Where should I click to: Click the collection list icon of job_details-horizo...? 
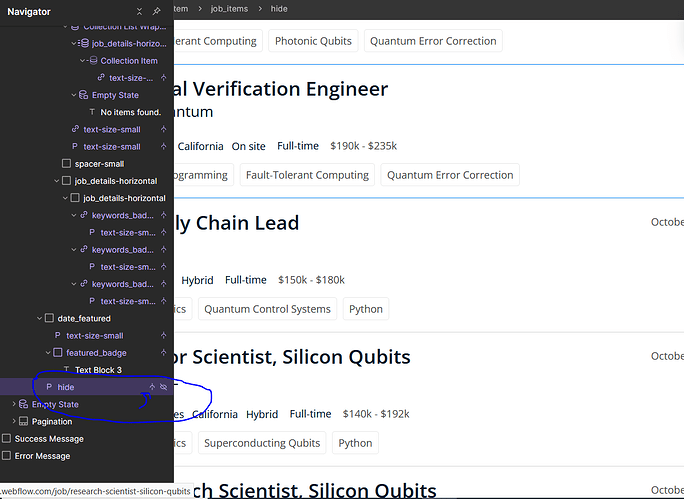(84, 44)
